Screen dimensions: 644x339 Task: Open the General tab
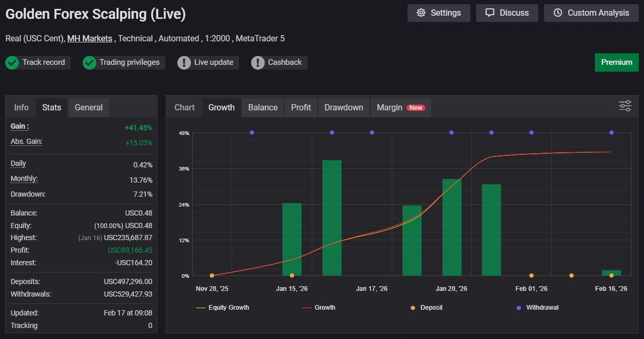89,107
